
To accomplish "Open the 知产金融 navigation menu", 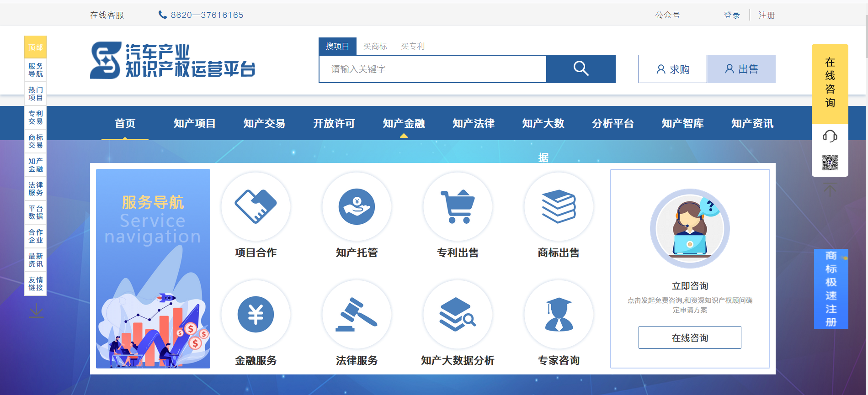I will pyautogui.click(x=404, y=123).
